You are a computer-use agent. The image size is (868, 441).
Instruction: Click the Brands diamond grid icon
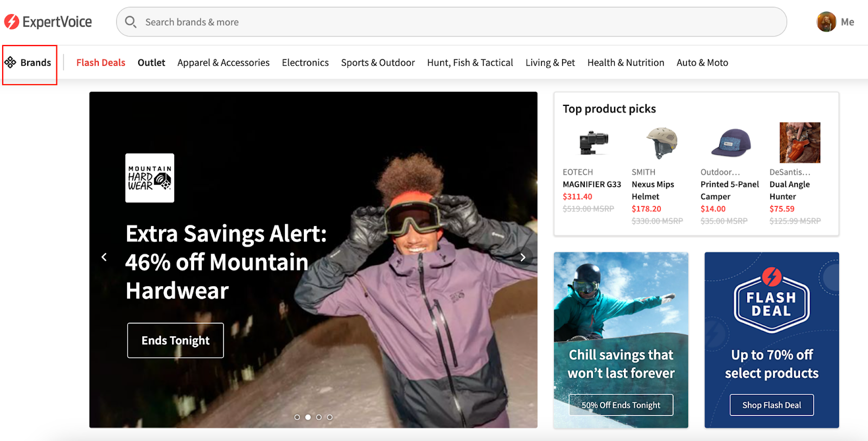[10, 62]
